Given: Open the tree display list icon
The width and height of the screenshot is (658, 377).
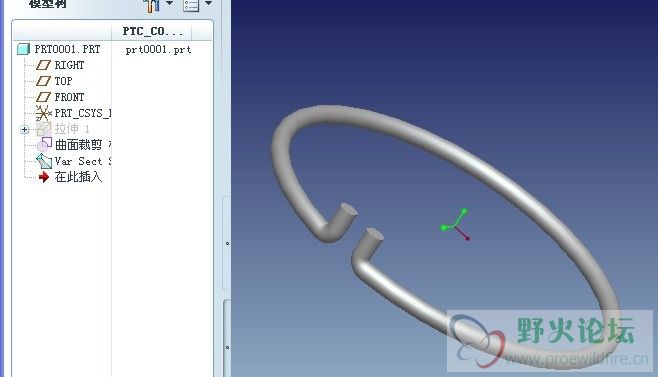Looking at the screenshot, I should pos(191,5).
